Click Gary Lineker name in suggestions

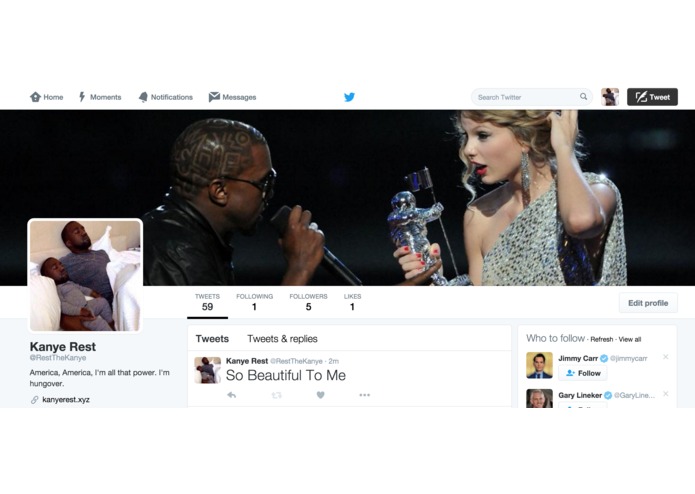coord(580,395)
